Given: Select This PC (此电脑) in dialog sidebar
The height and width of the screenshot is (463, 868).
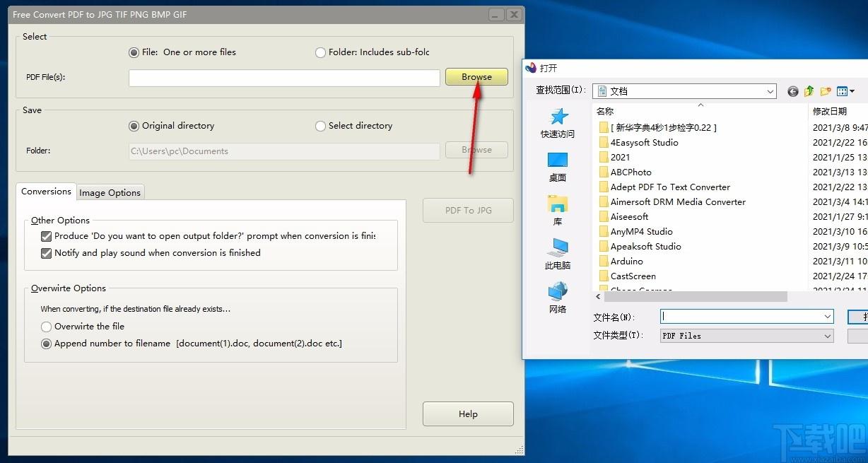Looking at the screenshot, I should (558, 254).
